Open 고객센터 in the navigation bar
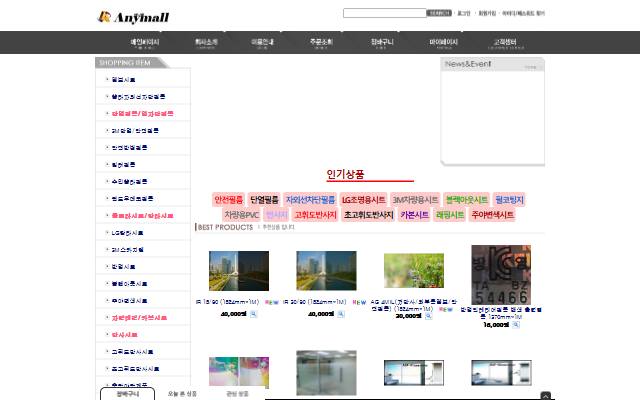The width and height of the screenshot is (640, 400). click(505, 42)
